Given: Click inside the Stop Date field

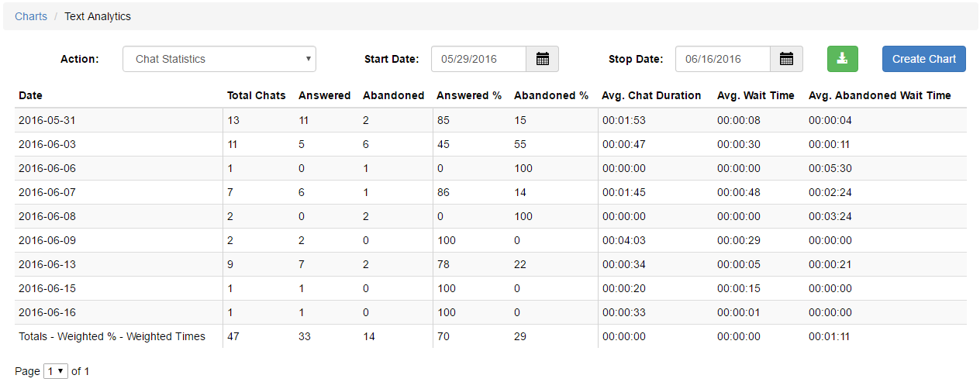Looking at the screenshot, I should click(x=723, y=59).
